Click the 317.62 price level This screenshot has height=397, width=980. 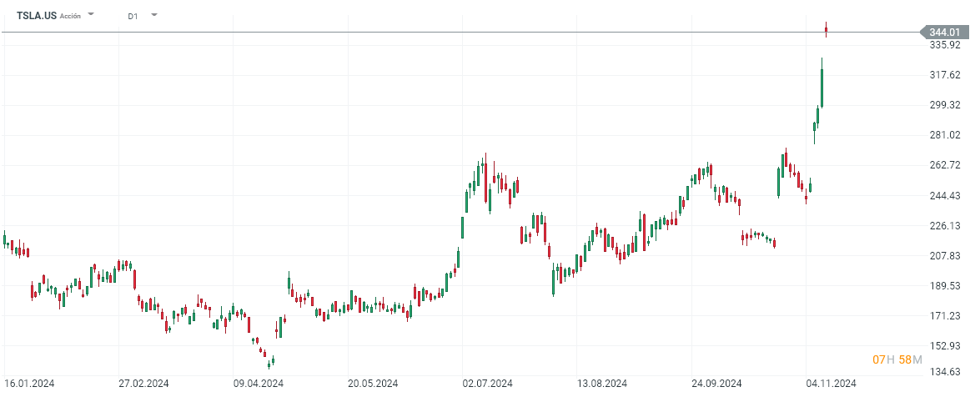click(947, 75)
